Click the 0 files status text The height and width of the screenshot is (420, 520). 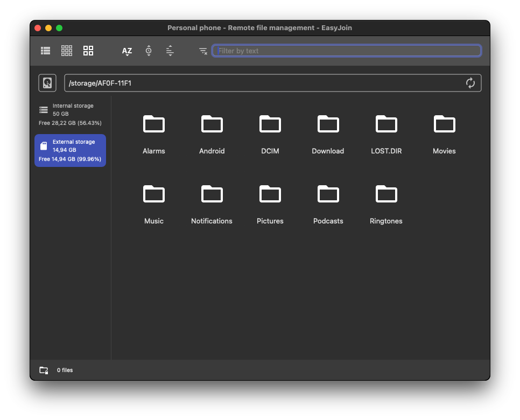click(65, 370)
